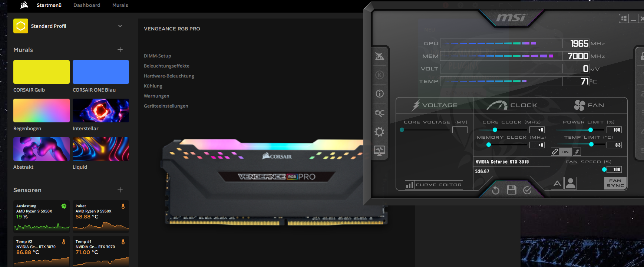Viewport: 644px width, 267px height.
Task: Click the 536.67 driver version text
Action: coord(482,171)
